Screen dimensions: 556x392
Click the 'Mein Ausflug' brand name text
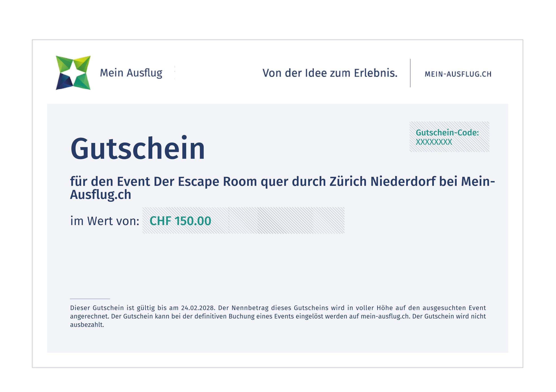(131, 73)
